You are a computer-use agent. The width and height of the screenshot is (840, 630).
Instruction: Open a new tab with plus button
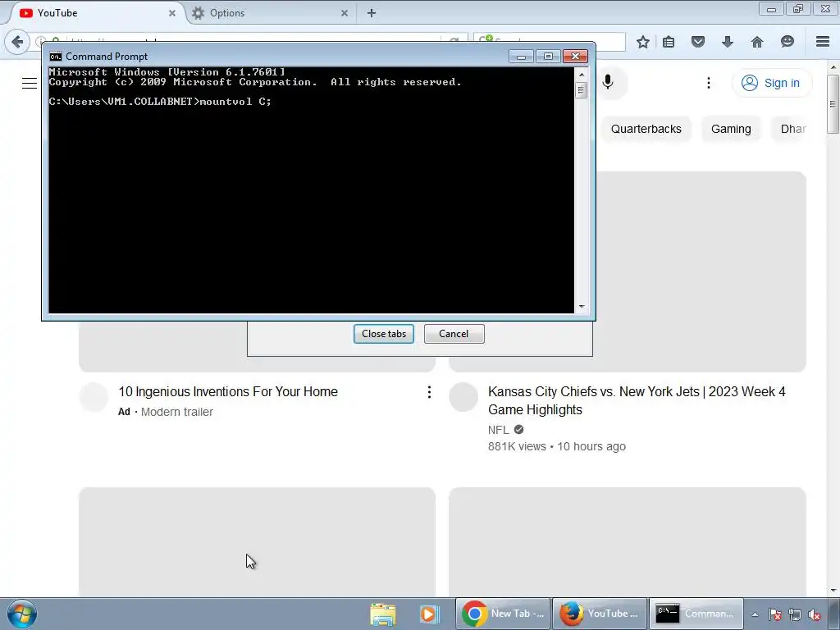click(x=372, y=13)
